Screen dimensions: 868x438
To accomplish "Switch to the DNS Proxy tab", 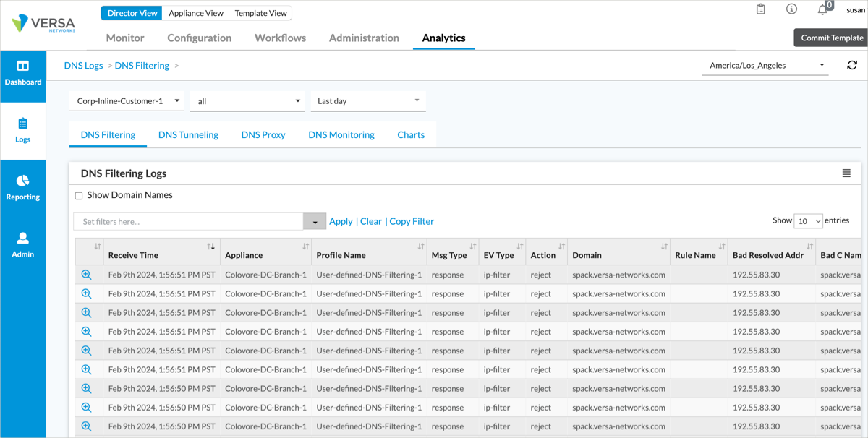I will coord(263,134).
